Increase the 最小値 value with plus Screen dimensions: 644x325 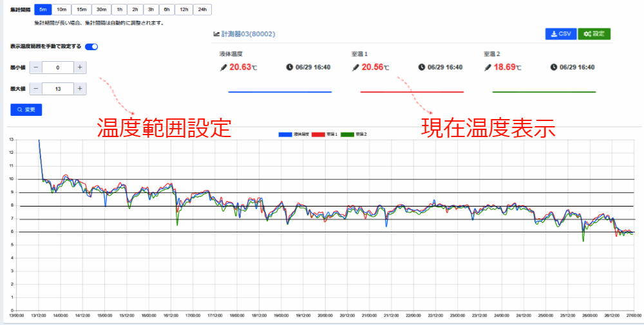(79, 68)
